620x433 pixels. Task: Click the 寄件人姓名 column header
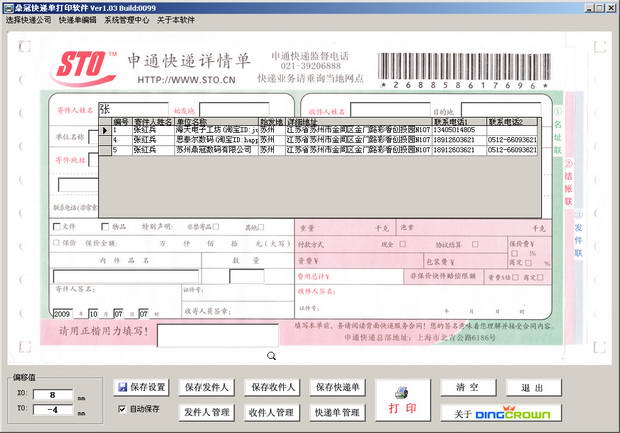click(153, 122)
